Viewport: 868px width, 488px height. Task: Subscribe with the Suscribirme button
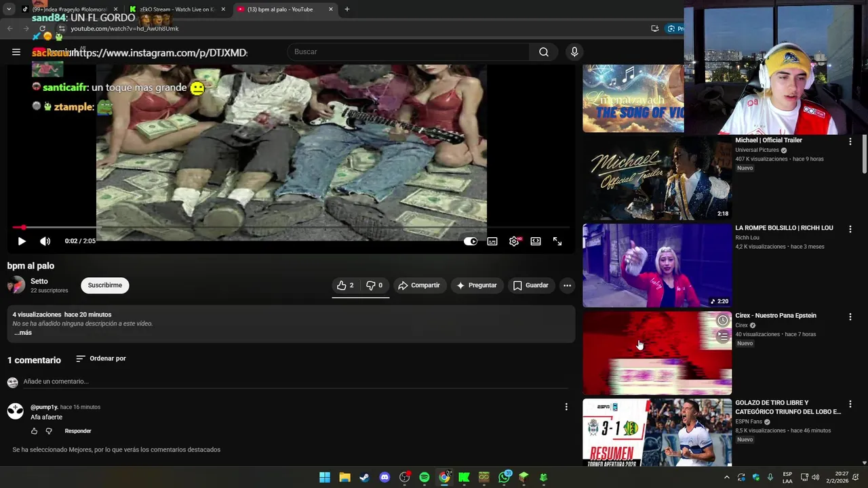tap(105, 285)
